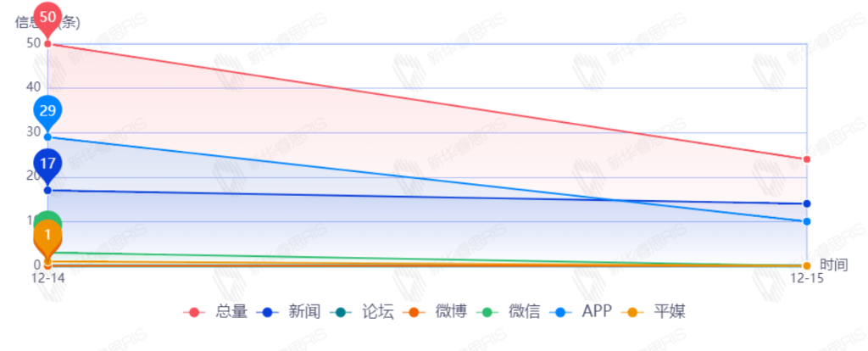Toggle the 微信 series legend label
This screenshot has width=868, height=351.
[x=525, y=312]
